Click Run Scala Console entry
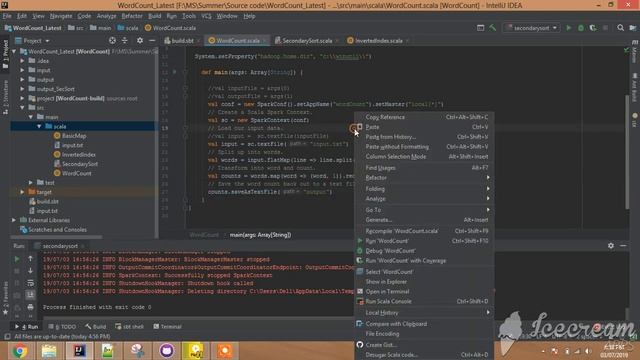The height and width of the screenshot is (360, 640). tap(424, 301)
